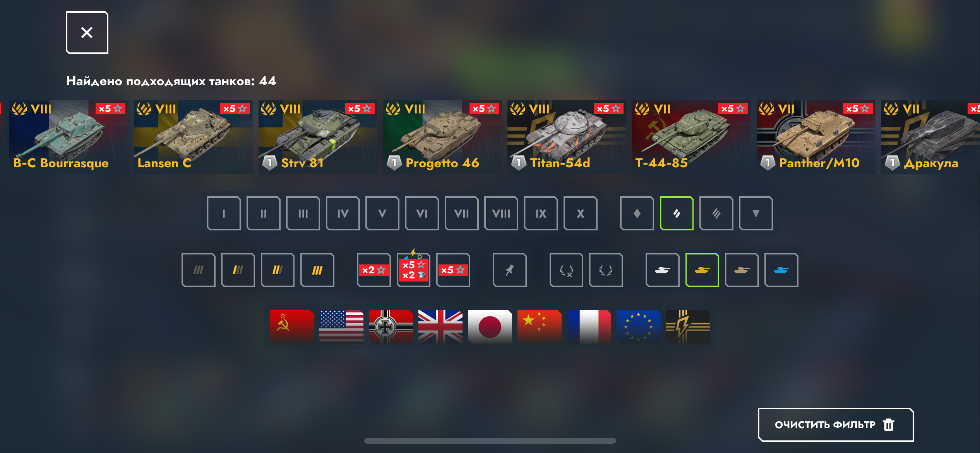This screenshot has width=980, height=453.
Task: Close the tank filter panel
Action: point(87,33)
